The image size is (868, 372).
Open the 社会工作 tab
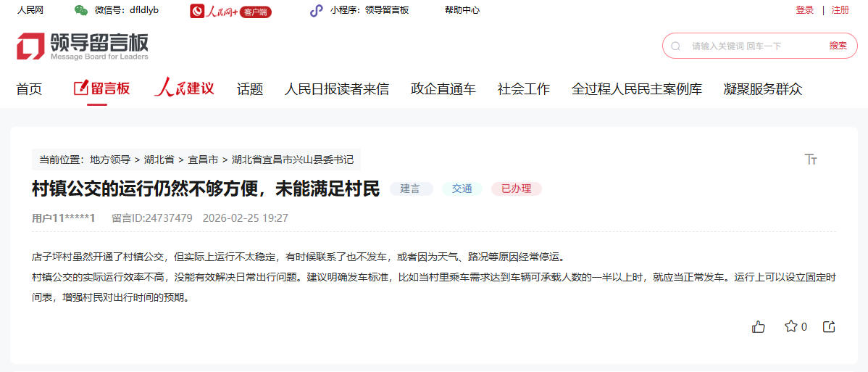524,88
